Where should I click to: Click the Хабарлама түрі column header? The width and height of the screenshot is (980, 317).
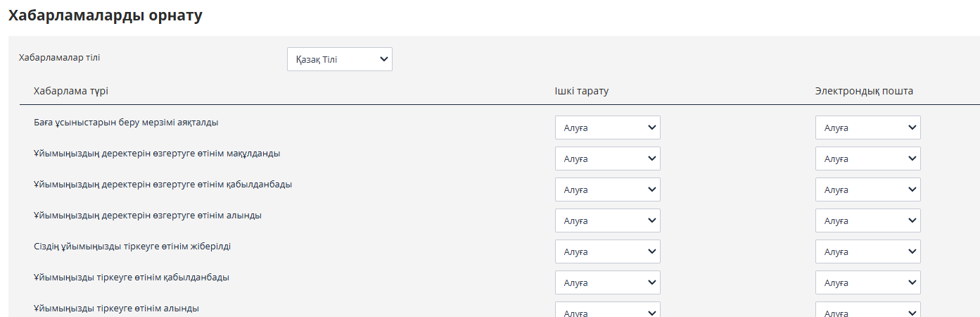pyautogui.click(x=70, y=91)
